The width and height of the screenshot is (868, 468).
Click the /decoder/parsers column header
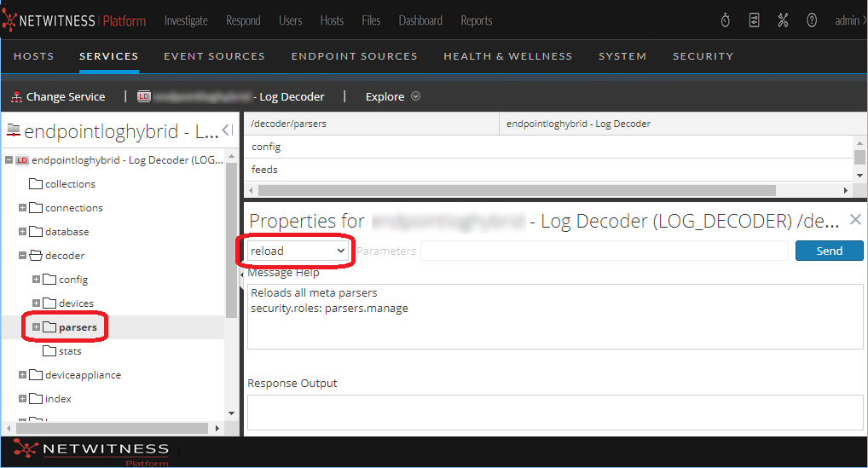point(372,124)
